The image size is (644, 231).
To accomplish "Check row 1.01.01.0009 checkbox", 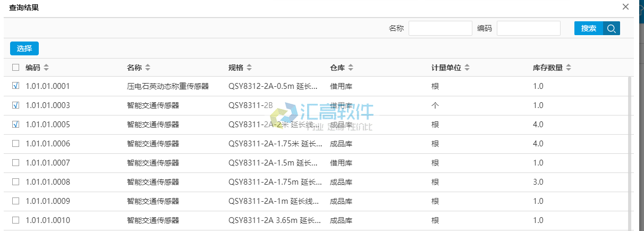I will coord(15,201).
